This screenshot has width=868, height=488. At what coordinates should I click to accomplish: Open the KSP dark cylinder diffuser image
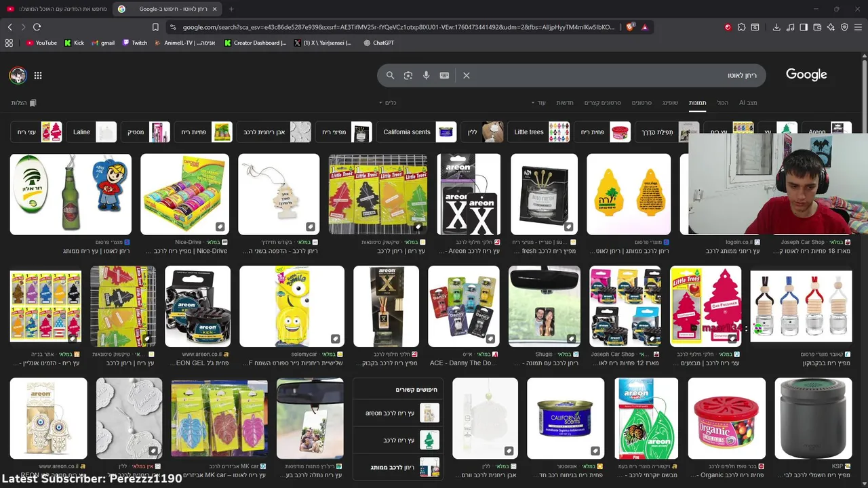click(813, 418)
